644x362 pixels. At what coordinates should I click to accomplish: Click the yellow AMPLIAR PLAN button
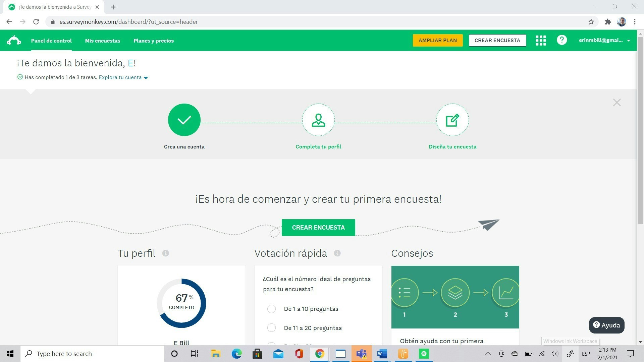click(x=437, y=40)
